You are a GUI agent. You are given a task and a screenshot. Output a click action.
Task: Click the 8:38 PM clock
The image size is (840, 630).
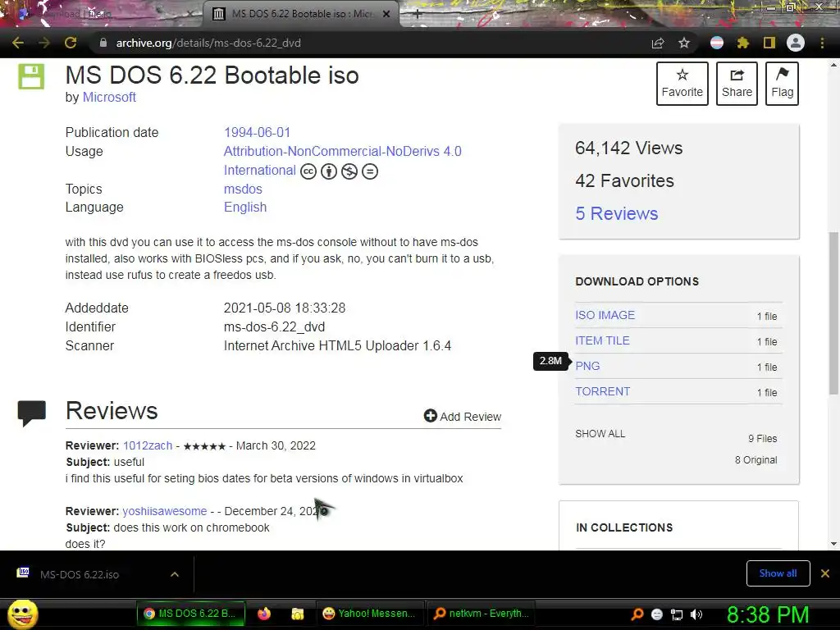(768, 614)
